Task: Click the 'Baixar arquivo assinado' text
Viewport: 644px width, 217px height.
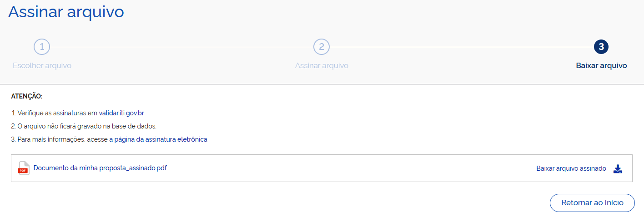Action: [x=571, y=168]
